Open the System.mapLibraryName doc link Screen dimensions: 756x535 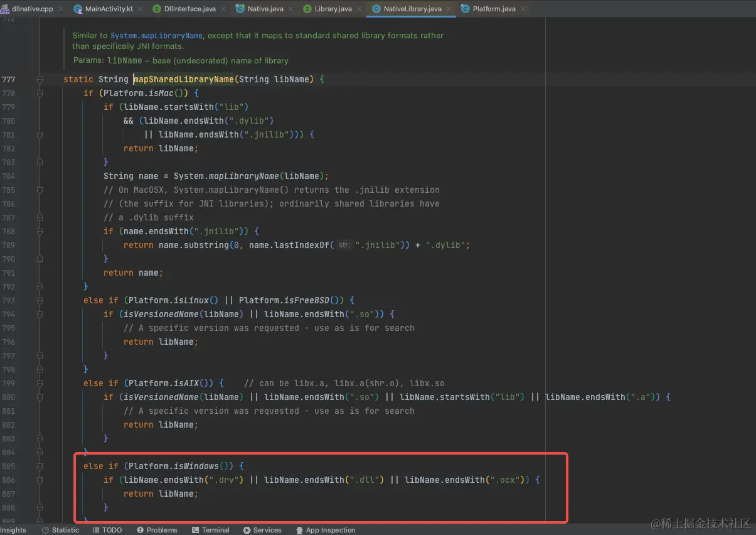coord(157,36)
